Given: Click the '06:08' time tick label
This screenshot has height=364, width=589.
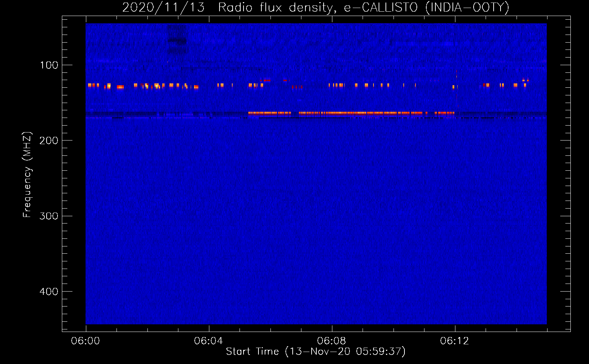Looking at the screenshot, I should point(332,341).
